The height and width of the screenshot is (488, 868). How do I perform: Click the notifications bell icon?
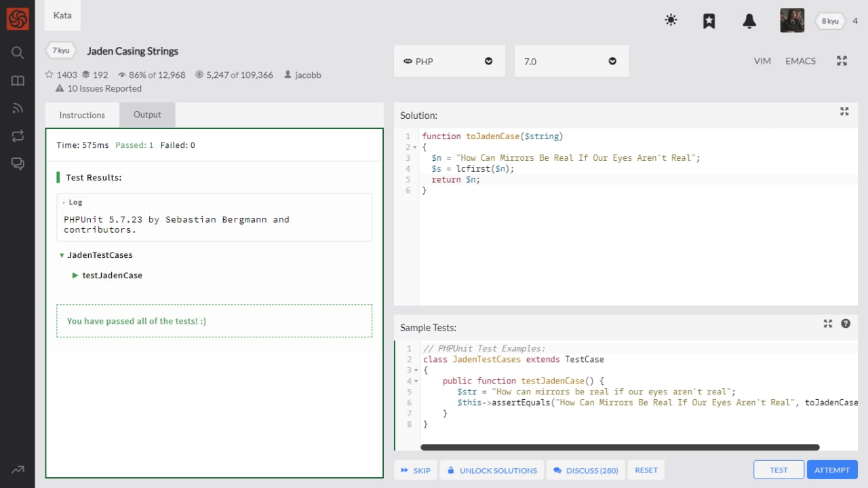pos(749,21)
